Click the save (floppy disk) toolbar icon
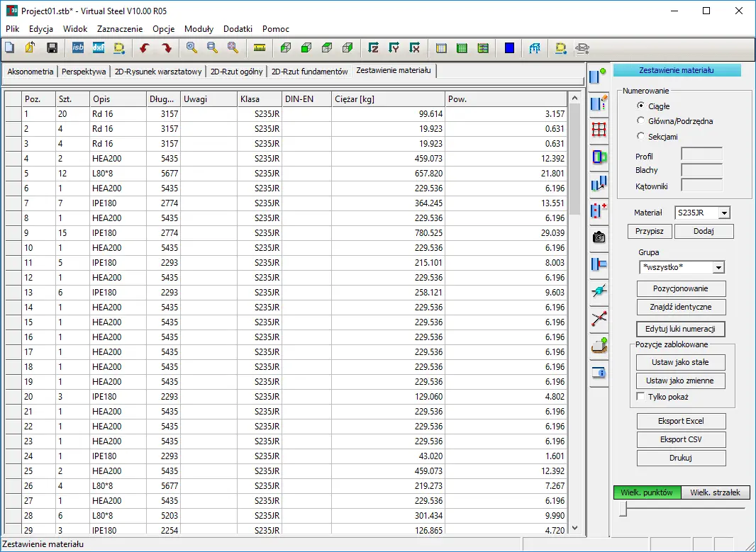756x552 pixels. pos(52,48)
